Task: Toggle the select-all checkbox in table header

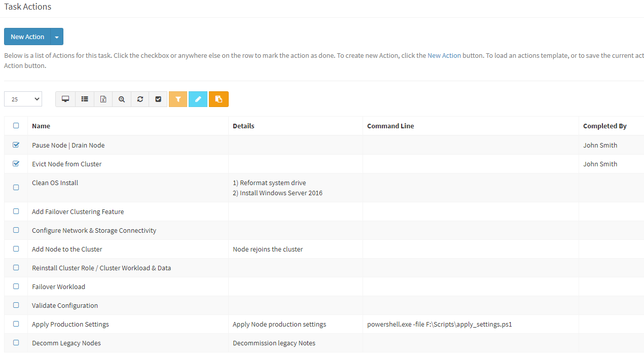Action: click(x=16, y=126)
